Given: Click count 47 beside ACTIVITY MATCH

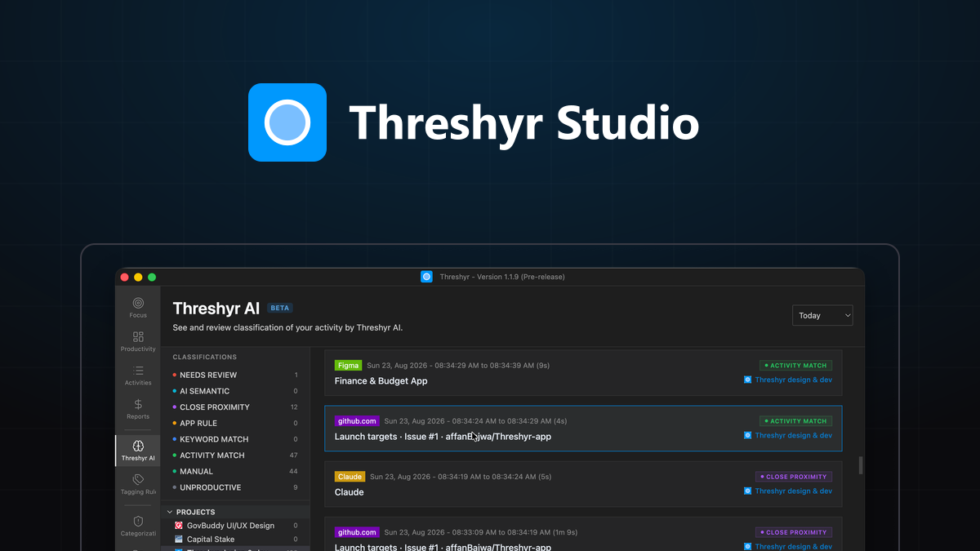Looking at the screenshot, I should (x=293, y=455).
